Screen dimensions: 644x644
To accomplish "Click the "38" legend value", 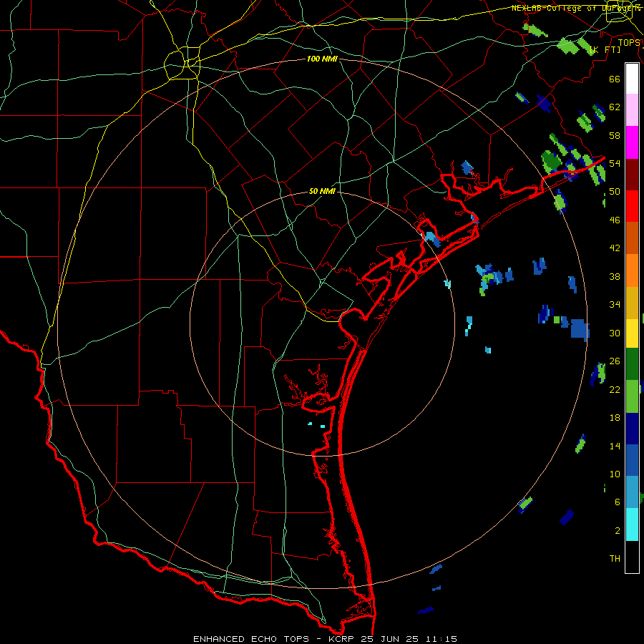I will point(615,277).
